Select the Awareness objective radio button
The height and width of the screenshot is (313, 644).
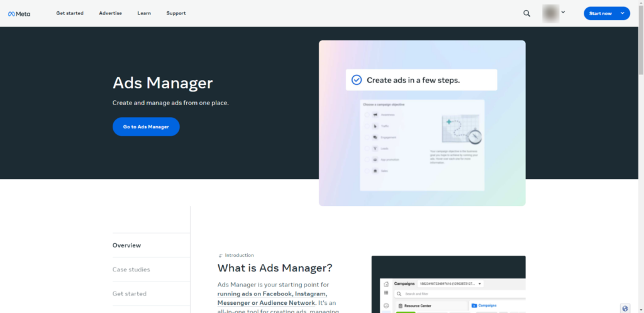(x=367, y=115)
